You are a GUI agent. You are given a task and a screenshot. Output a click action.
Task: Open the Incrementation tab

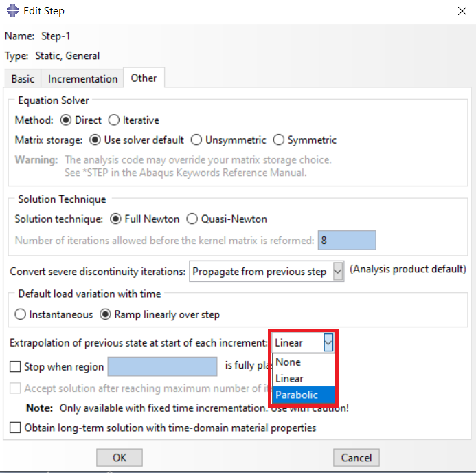[82, 79]
